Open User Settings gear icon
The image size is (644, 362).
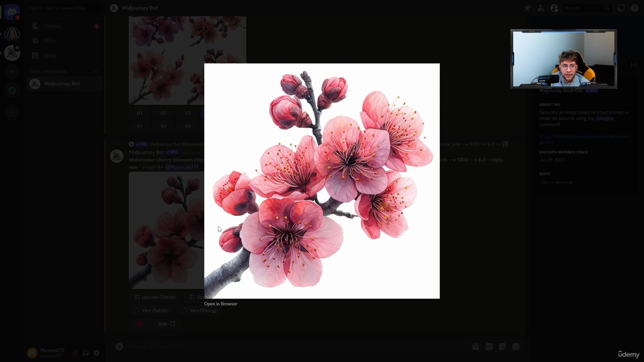pos(97,353)
